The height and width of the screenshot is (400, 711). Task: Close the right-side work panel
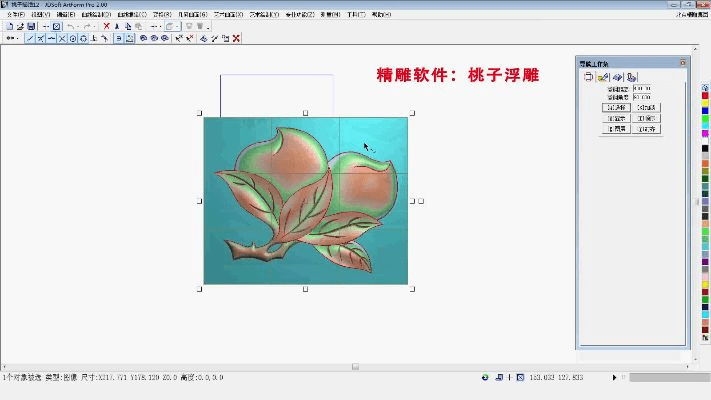pos(683,63)
